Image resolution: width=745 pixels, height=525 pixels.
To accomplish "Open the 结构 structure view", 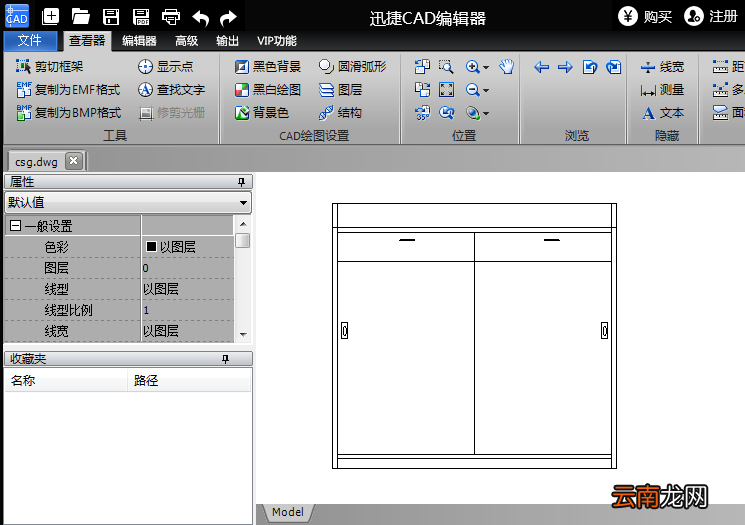I will (x=340, y=113).
